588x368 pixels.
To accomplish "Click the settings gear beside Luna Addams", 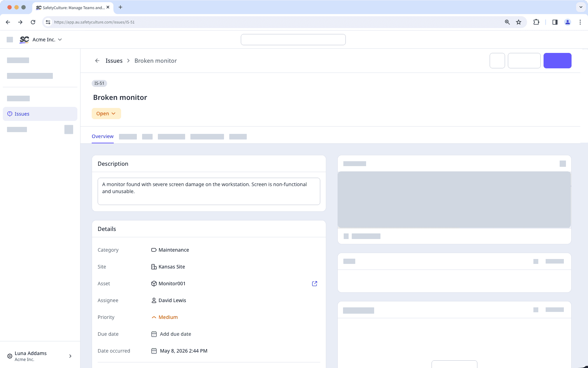I will (x=10, y=356).
